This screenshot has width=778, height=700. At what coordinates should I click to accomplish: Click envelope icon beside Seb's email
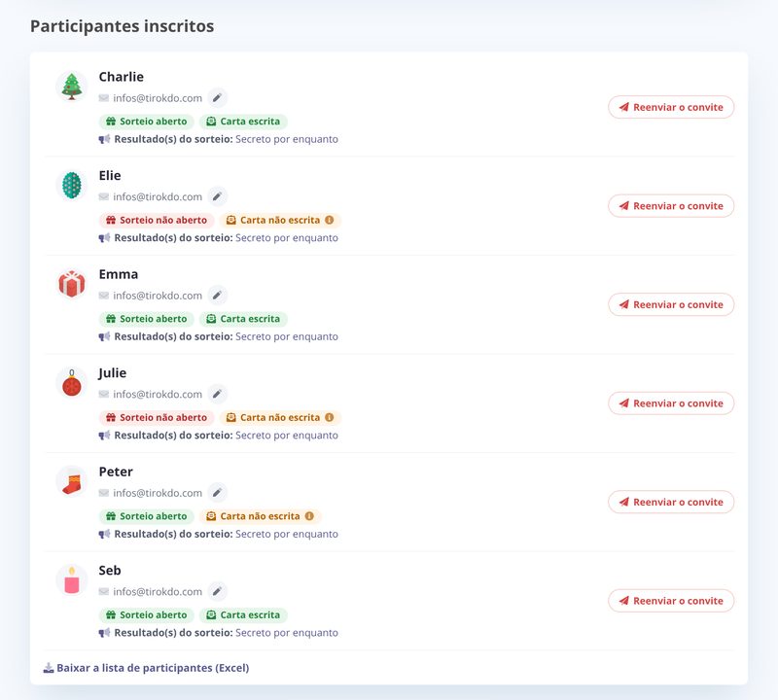point(104,592)
